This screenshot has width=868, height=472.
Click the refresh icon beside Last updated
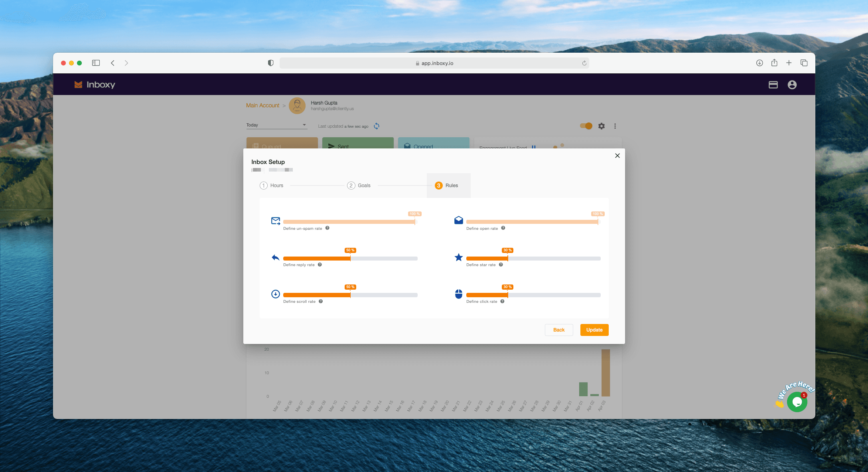click(x=376, y=126)
